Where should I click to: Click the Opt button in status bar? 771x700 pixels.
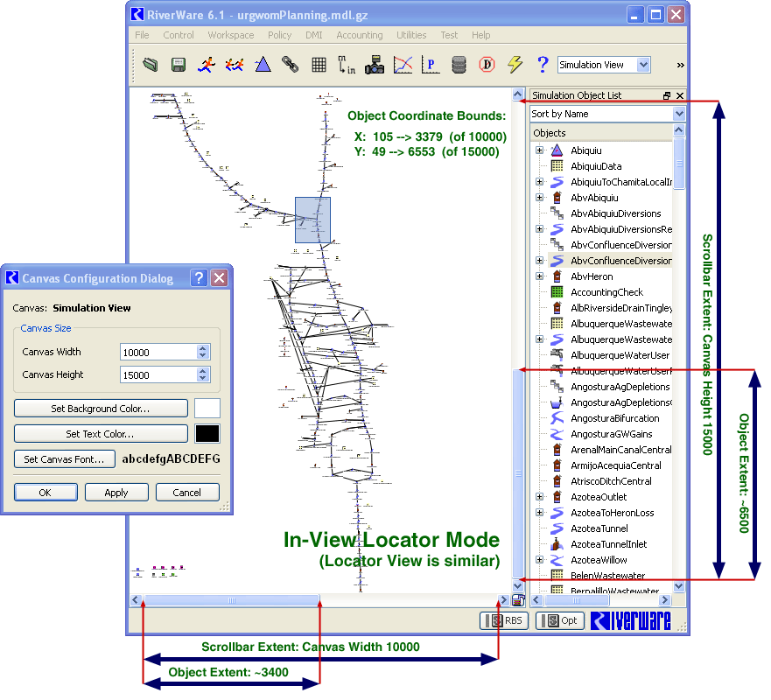560,621
